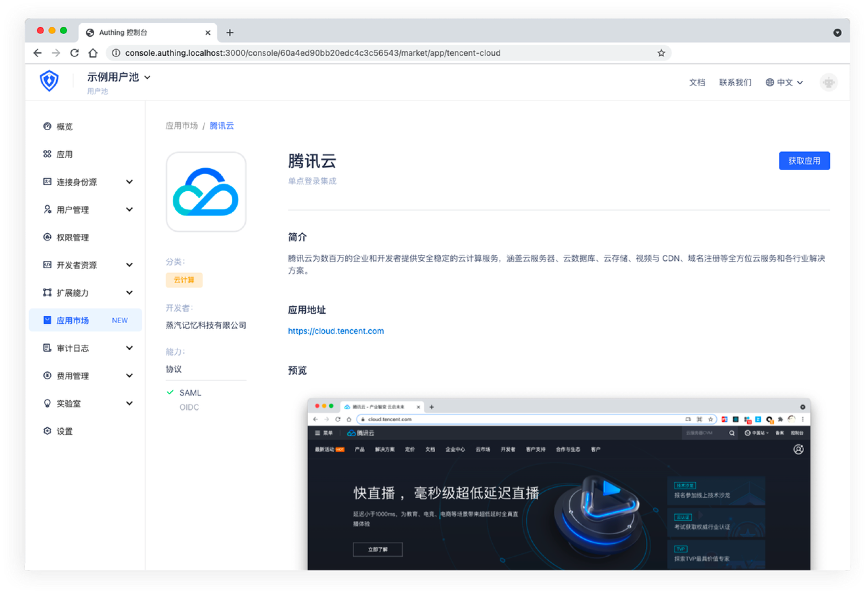The width and height of the screenshot is (868, 594).
Task: Click the 费用管理 billing icon
Action: [x=47, y=376]
